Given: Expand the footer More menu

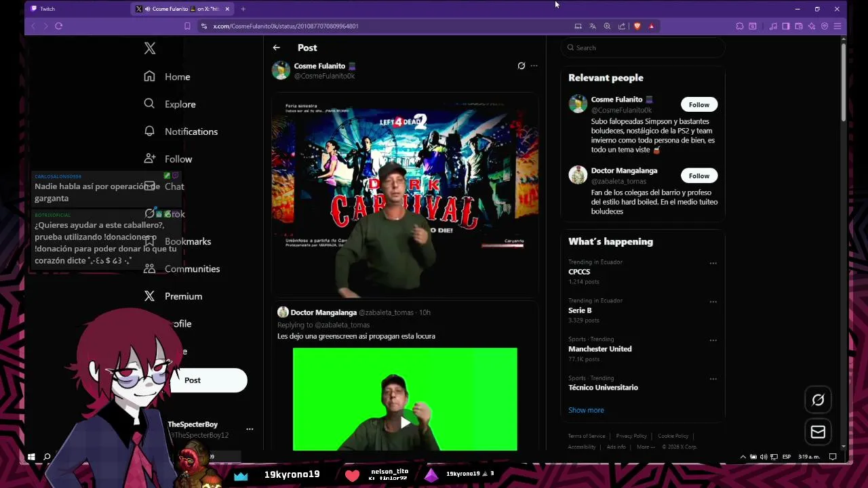Looking at the screenshot, I should click(646, 447).
